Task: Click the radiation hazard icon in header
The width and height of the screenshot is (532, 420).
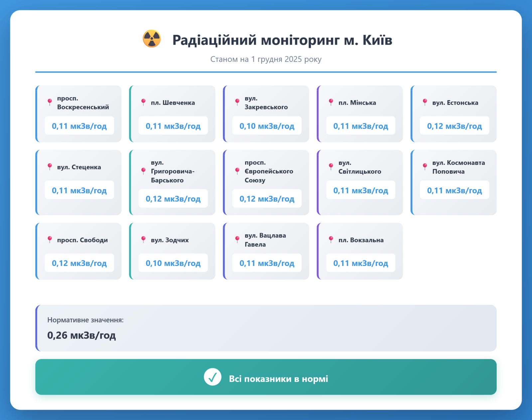Action: [x=152, y=39]
